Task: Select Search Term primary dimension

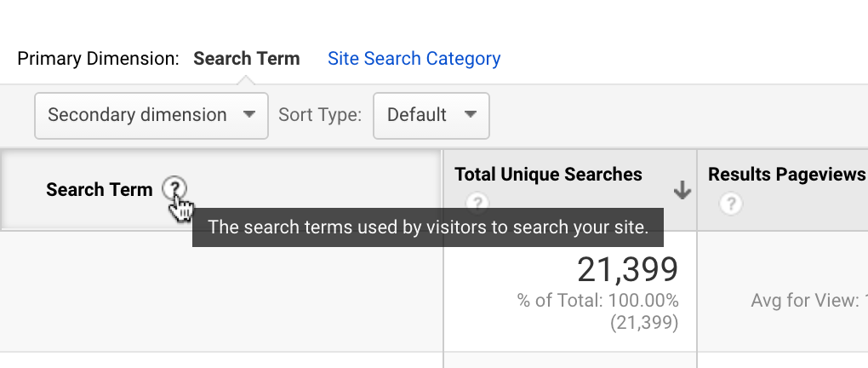Action: coord(246,59)
